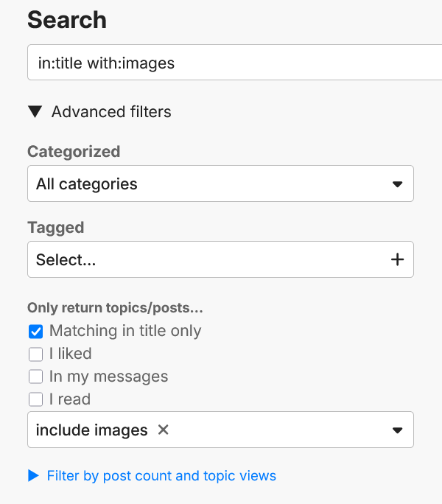Click the 'Matching in title only' label text
442x504 pixels.
[125, 332]
